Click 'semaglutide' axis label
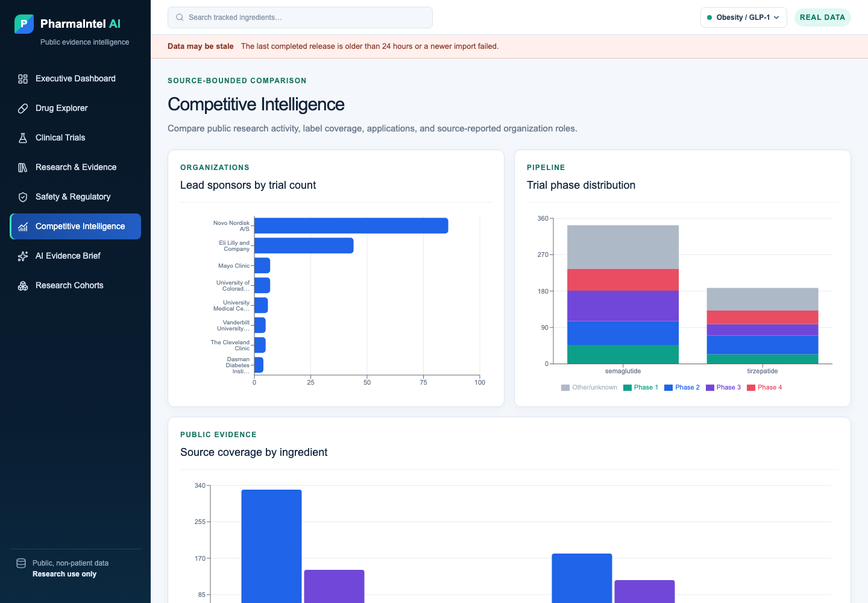 623,371
